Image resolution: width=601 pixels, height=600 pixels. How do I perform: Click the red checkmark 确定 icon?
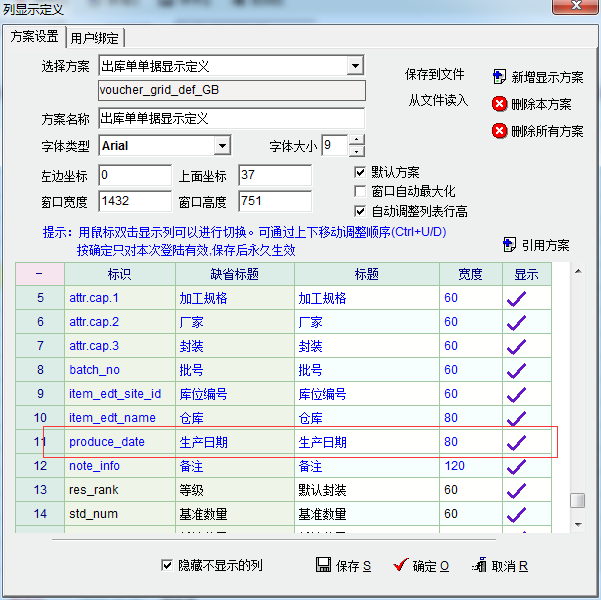click(400, 565)
